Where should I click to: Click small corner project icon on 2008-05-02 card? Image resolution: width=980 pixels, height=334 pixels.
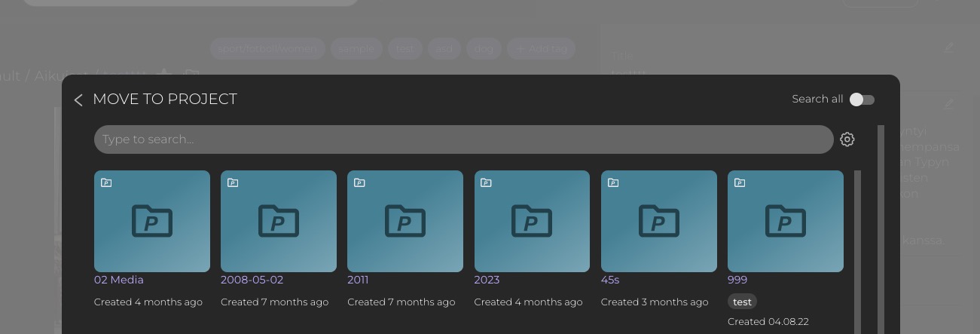click(x=233, y=182)
